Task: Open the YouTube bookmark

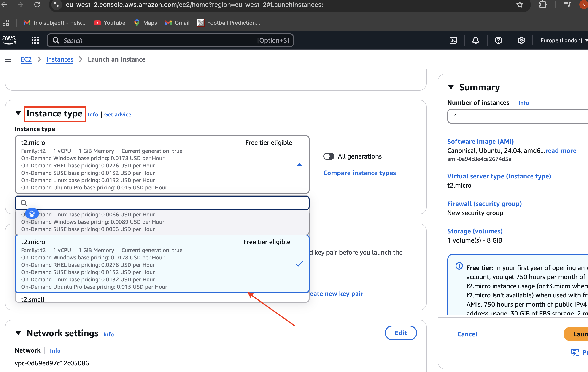Action: 109,23
